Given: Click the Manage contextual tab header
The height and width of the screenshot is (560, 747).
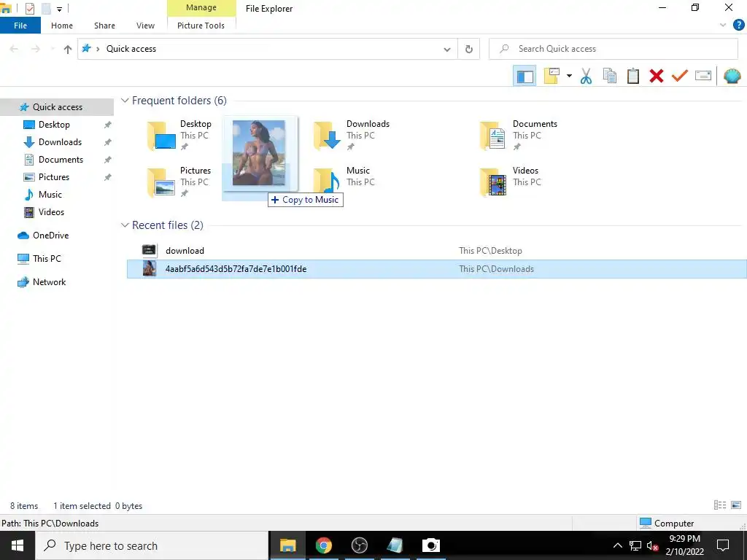Looking at the screenshot, I should [x=201, y=7].
